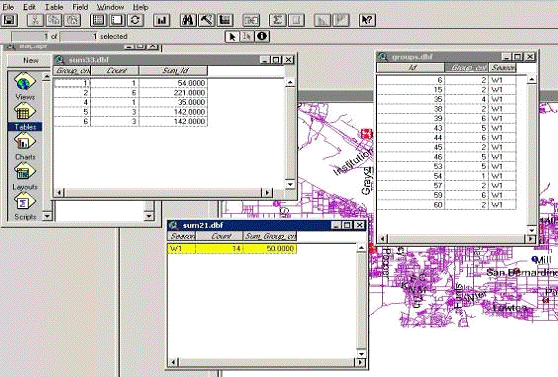Select the Identify tool icon

point(262,36)
